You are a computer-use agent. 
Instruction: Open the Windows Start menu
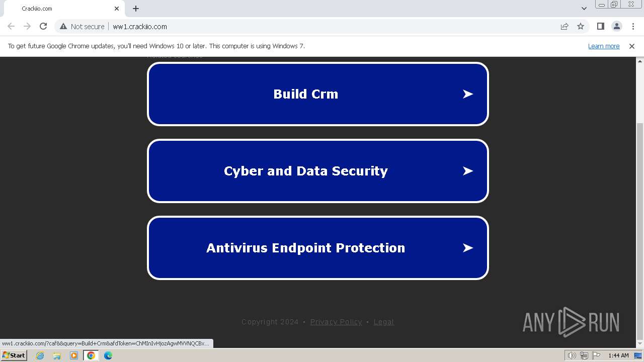(14, 355)
